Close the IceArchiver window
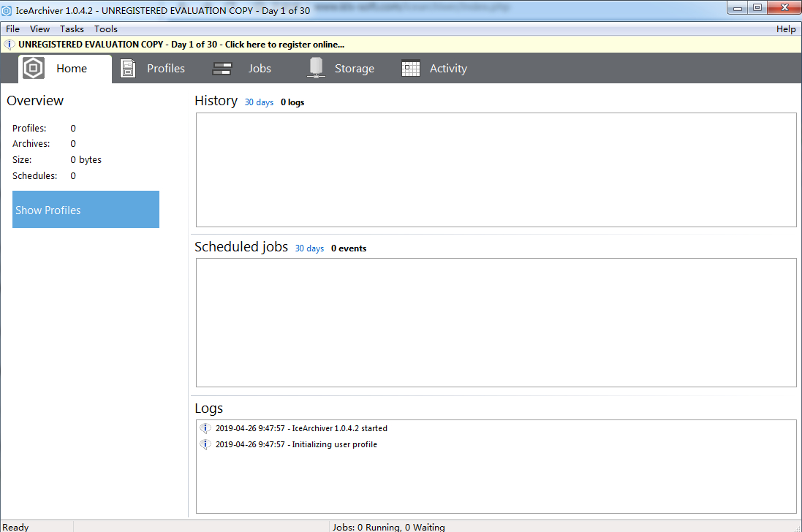 tap(784, 7)
